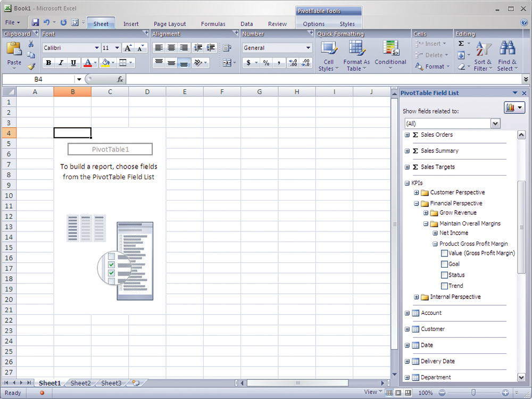Click the Redo icon in quick access toolbar

pos(63,22)
